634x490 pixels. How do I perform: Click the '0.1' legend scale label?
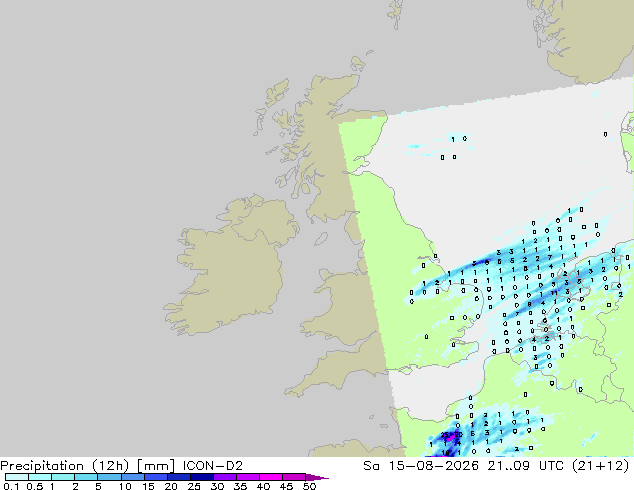tap(11, 486)
